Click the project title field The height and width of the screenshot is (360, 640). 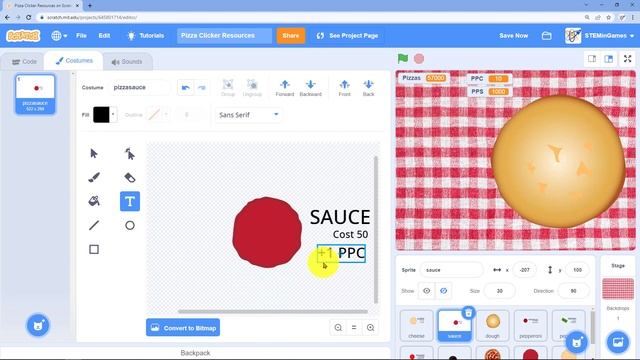[x=224, y=36]
